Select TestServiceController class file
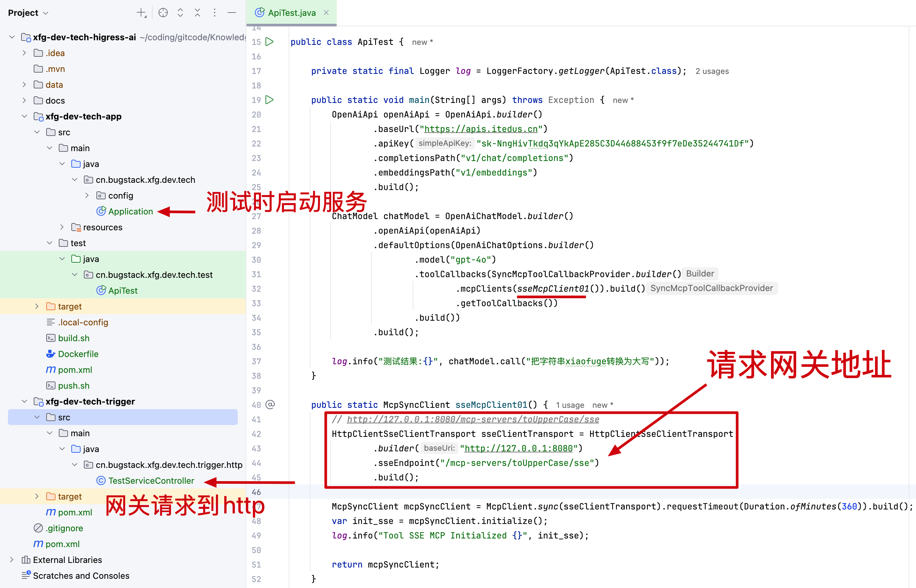Screen dimensions: 916x588 [151, 481]
